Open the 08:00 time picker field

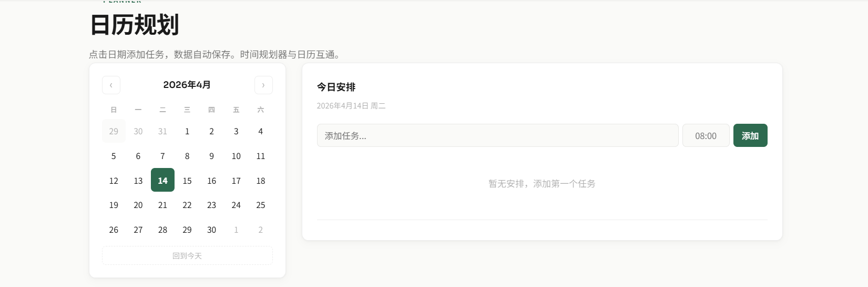706,135
